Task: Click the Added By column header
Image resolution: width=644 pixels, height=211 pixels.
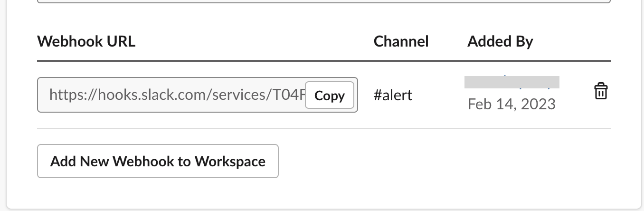Action: (x=500, y=41)
